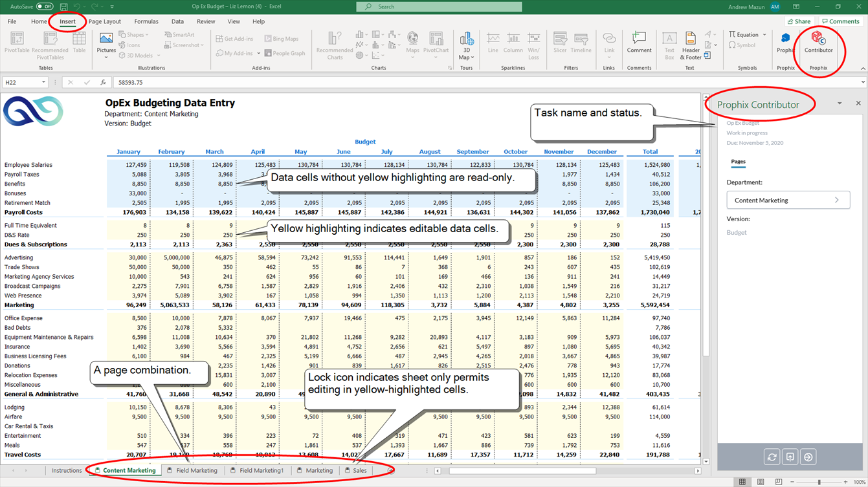
Task: Click the January Employee Salaries cell 127,459
Action: pos(128,165)
